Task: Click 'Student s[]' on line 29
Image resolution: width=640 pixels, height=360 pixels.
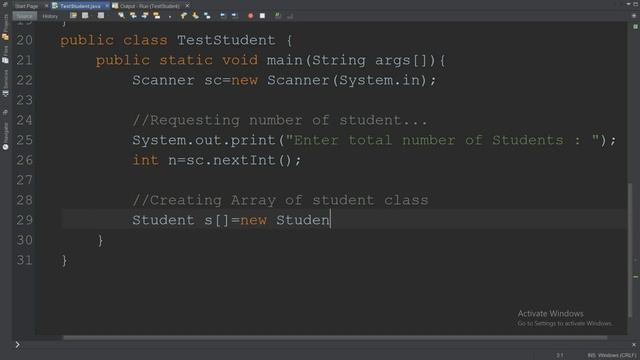Action: click(x=181, y=220)
